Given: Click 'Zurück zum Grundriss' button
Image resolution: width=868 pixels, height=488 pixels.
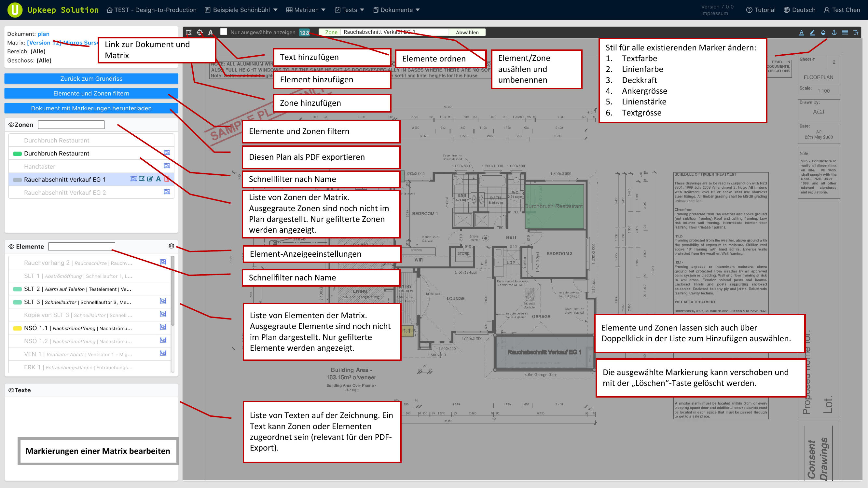Looking at the screenshot, I should tap(91, 78).
